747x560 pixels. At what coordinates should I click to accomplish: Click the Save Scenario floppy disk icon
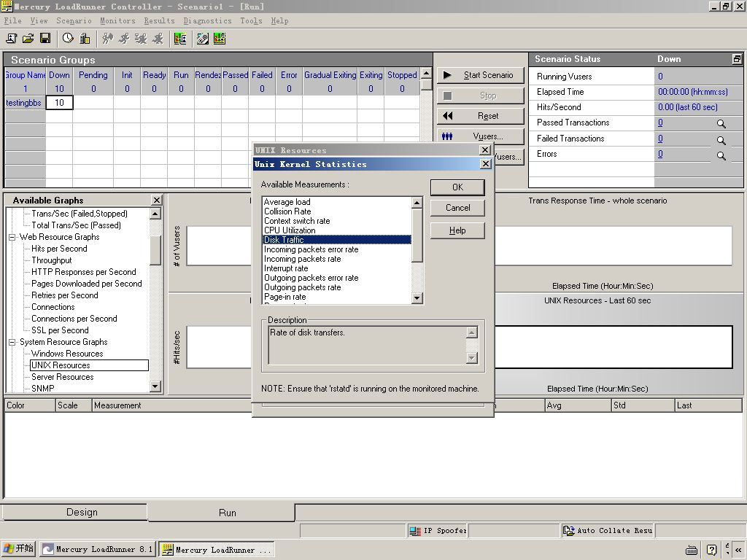pos(45,39)
